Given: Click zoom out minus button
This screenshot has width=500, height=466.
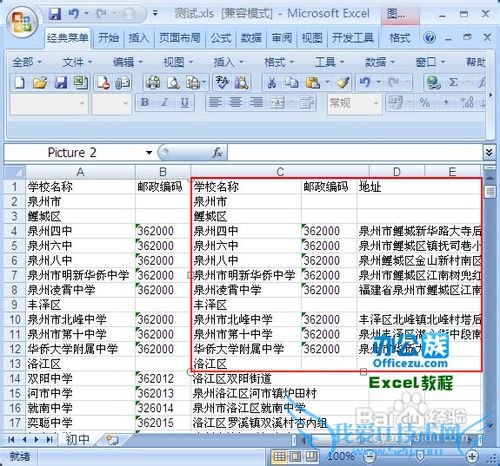Looking at the screenshot, I should click(370, 456).
